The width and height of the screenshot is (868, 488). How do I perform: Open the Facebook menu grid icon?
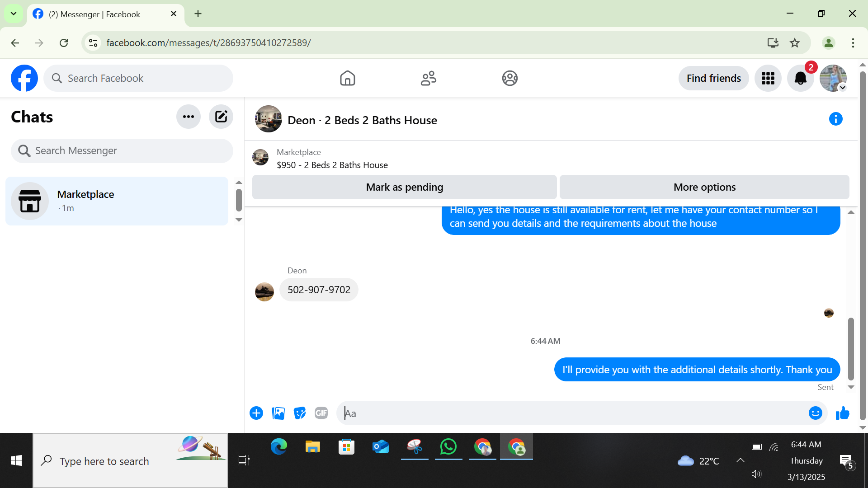click(768, 78)
